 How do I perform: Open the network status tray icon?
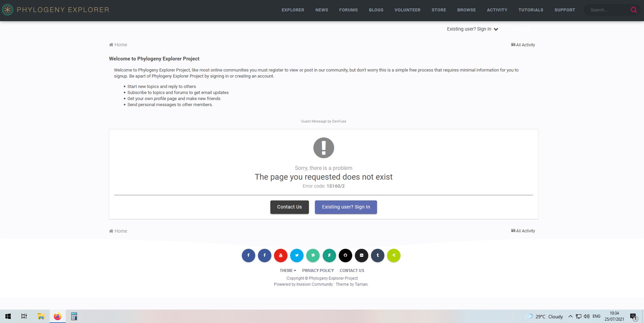tap(579, 316)
